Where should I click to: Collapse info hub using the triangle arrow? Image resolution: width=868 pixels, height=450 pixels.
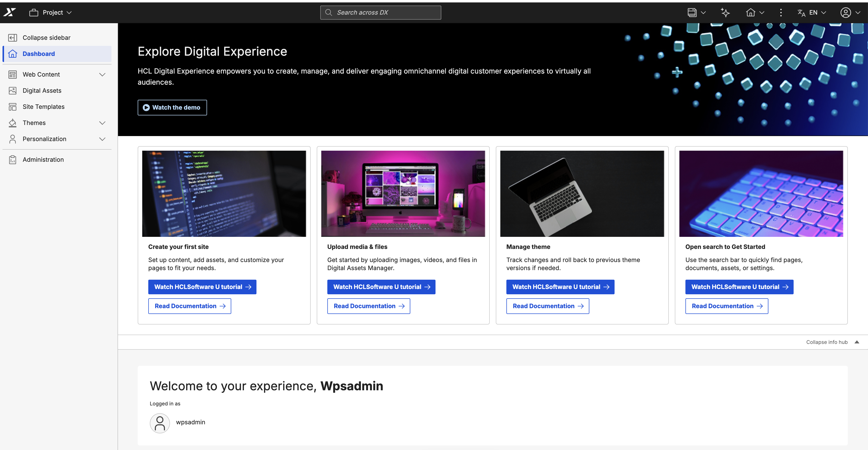pyautogui.click(x=857, y=342)
